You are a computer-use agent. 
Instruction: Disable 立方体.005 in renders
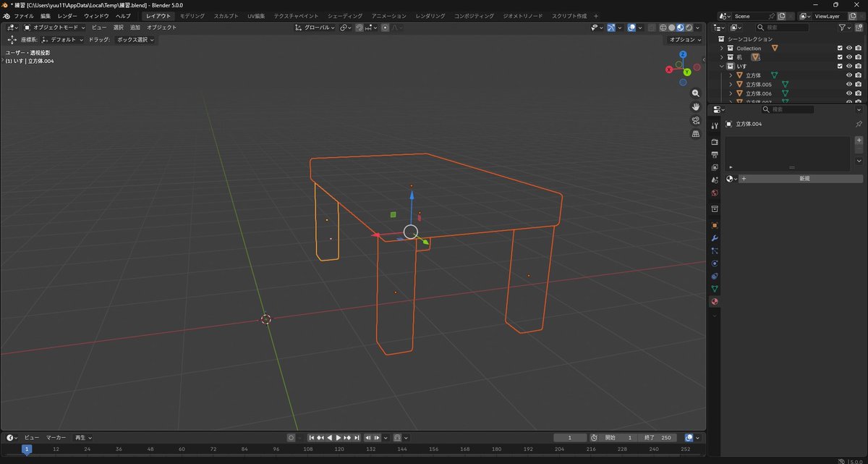pyautogui.click(x=858, y=84)
